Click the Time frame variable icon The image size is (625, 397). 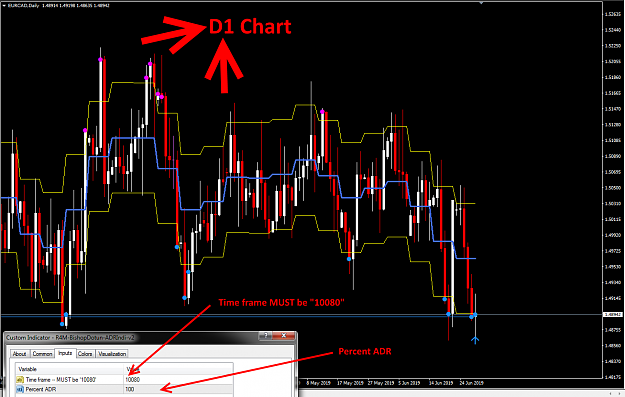coord(20,379)
